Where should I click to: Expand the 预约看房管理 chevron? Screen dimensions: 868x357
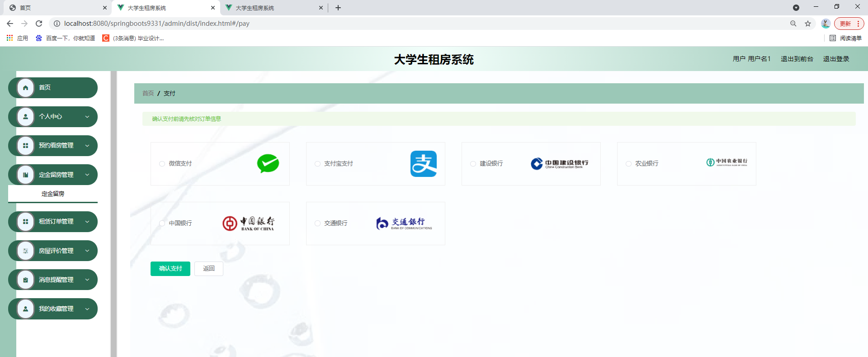pos(87,146)
